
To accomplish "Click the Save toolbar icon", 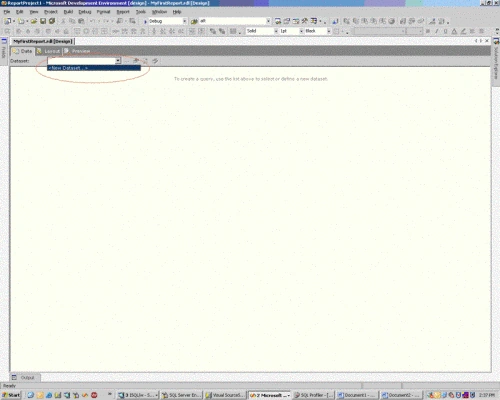I will coord(43,21).
